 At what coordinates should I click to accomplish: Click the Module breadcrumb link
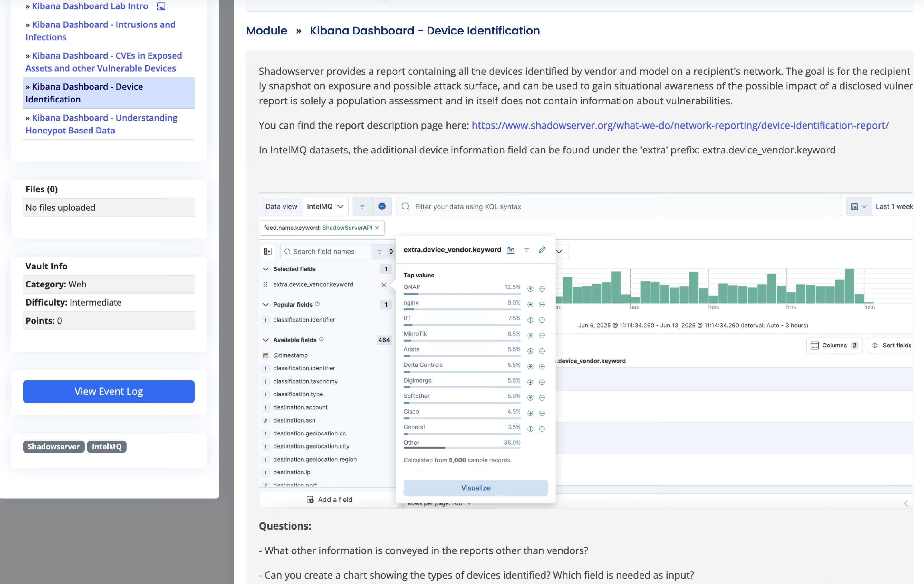[x=266, y=31]
